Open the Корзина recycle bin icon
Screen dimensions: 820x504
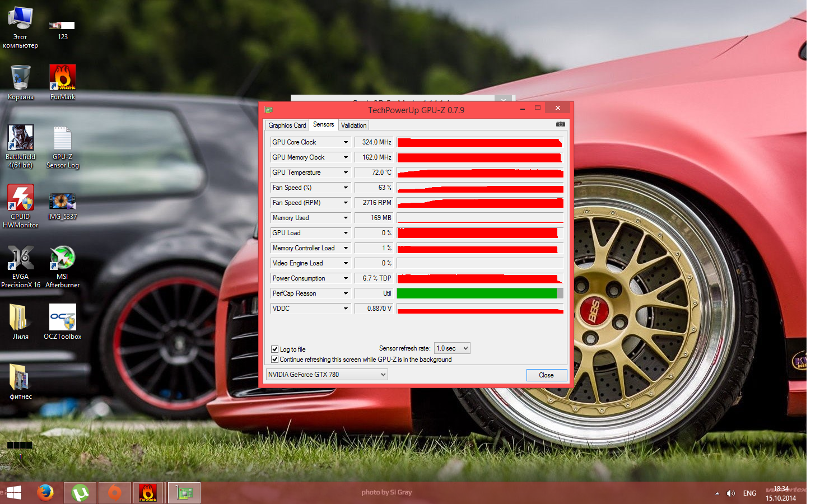click(20, 82)
